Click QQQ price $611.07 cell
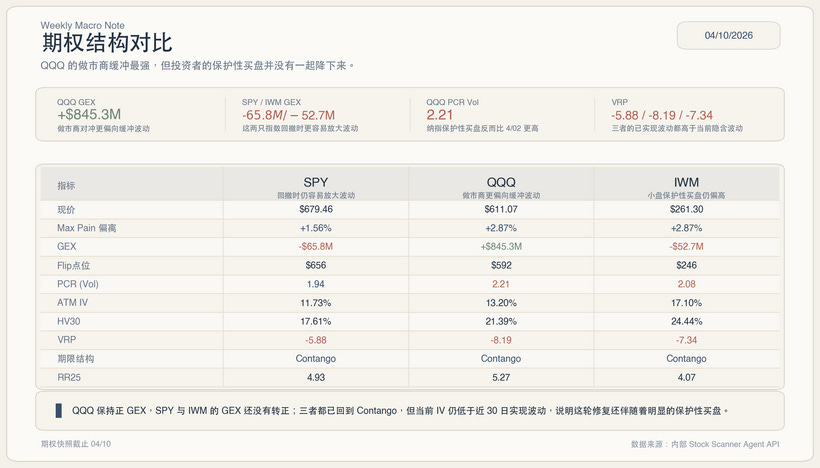Viewport: 820px width, 468px height. [501, 209]
